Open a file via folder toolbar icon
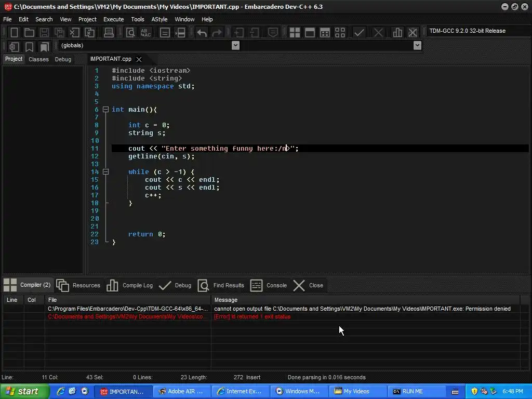 point(29,33)
